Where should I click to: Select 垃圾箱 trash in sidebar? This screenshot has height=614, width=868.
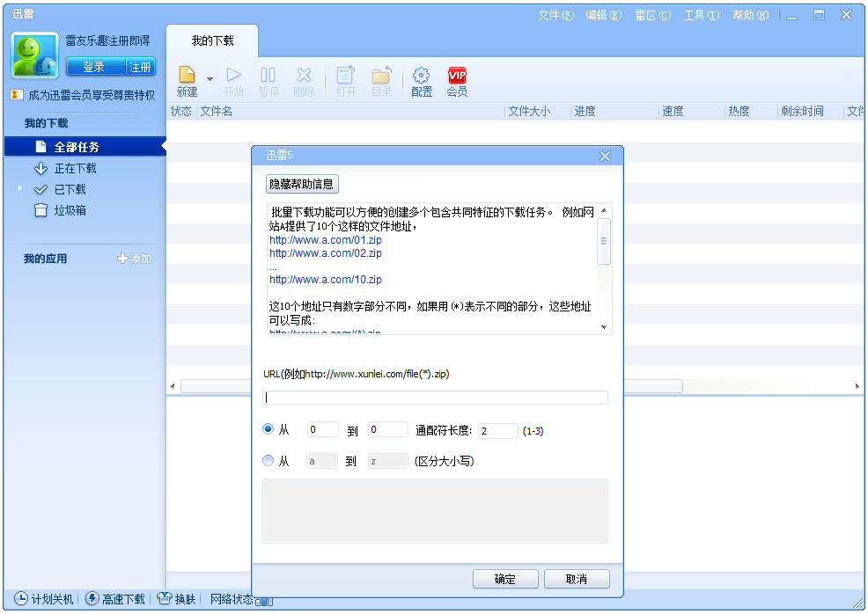click(x=40, y=210)
